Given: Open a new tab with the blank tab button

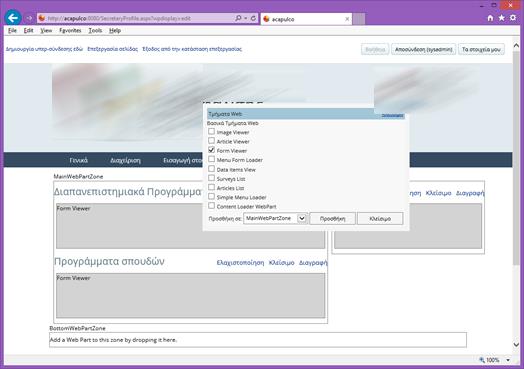Looking at the screenshot, I should pyautogui.click(x=359, y=19).
